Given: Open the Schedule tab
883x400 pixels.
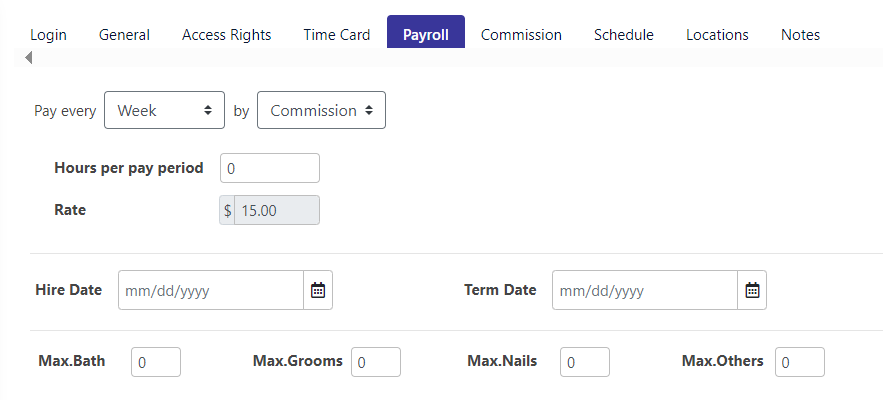Looking at the screenshot, I should (x=624, y=35).
